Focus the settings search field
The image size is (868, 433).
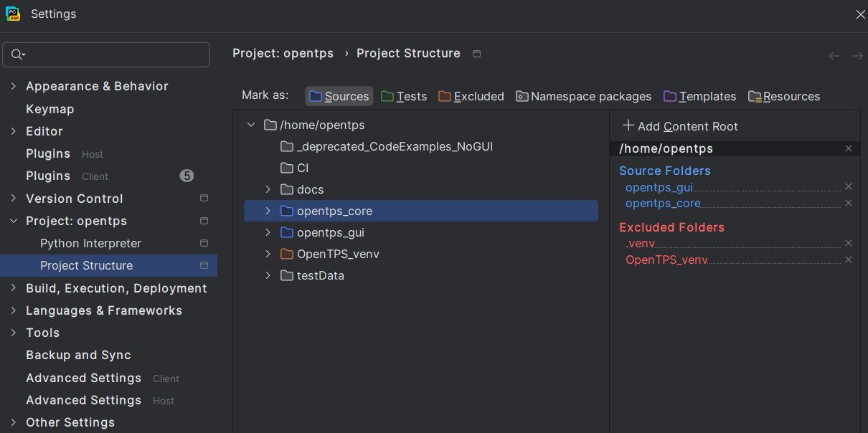(106, 54)
